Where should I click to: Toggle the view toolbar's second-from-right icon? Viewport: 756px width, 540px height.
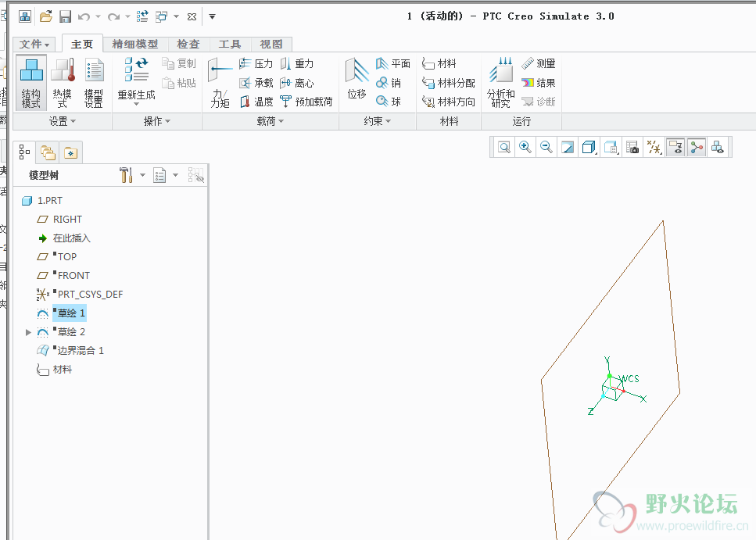697,147
